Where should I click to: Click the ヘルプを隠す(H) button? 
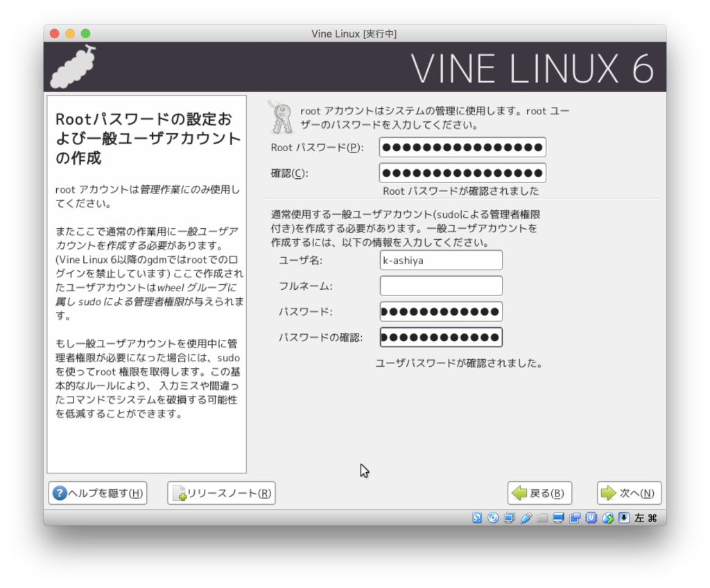click(x=98, y=493)
